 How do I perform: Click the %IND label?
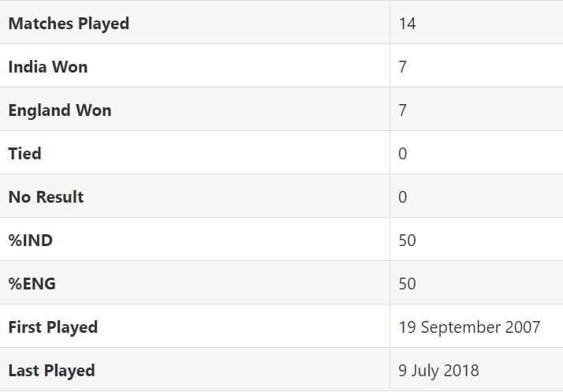tap(31, 241)
